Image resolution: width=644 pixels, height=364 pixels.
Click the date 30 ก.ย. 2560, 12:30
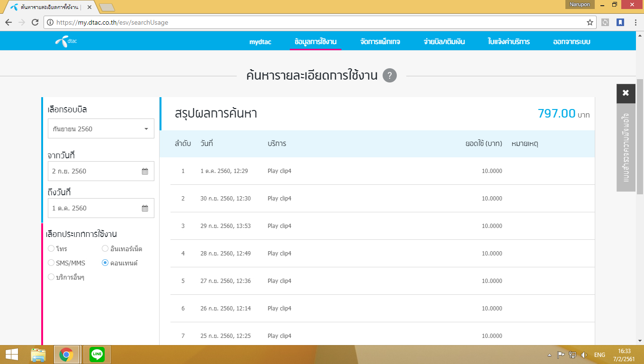tap(225, 199)
